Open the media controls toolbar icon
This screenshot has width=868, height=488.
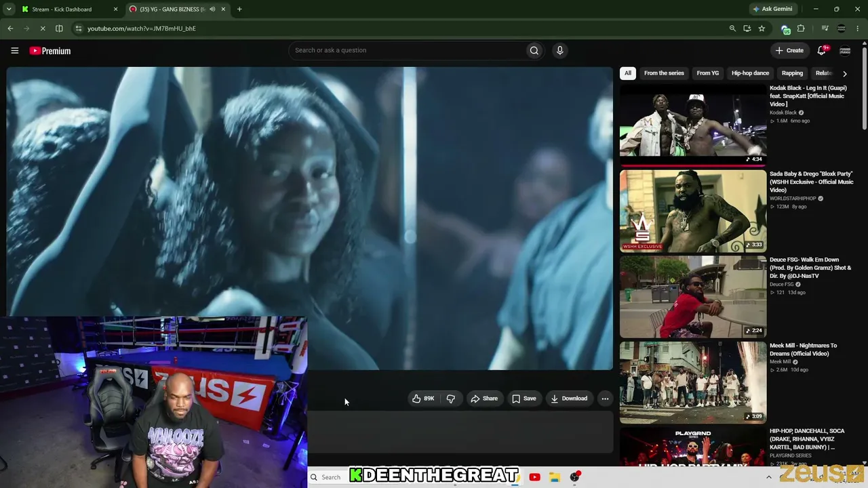coord(825,28)
